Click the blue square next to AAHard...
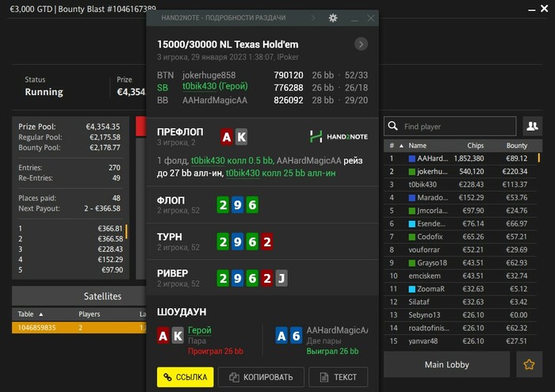This screenshot has height=392, width=555. click(x=412, y=158)
